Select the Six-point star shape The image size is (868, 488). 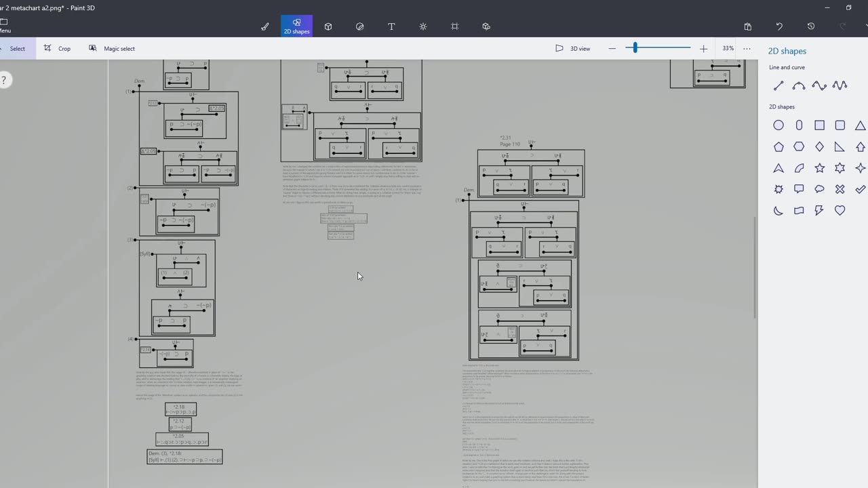pyautogui.click(x=840, y=167)
